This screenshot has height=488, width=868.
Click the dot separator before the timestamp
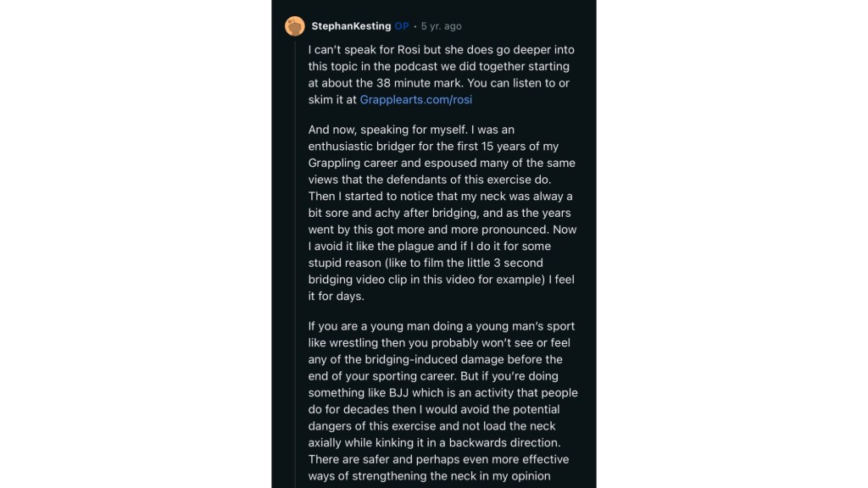click(x=415, y=26)
